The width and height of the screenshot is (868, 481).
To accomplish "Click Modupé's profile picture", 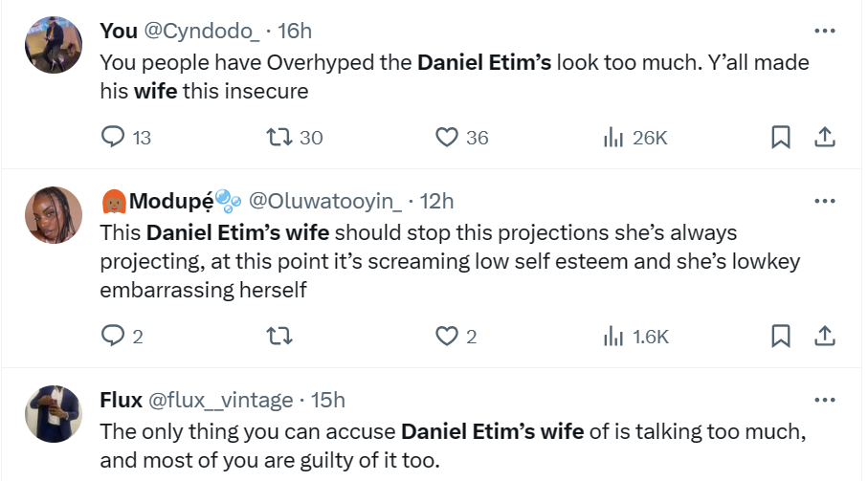I will (x=53, y=215).
